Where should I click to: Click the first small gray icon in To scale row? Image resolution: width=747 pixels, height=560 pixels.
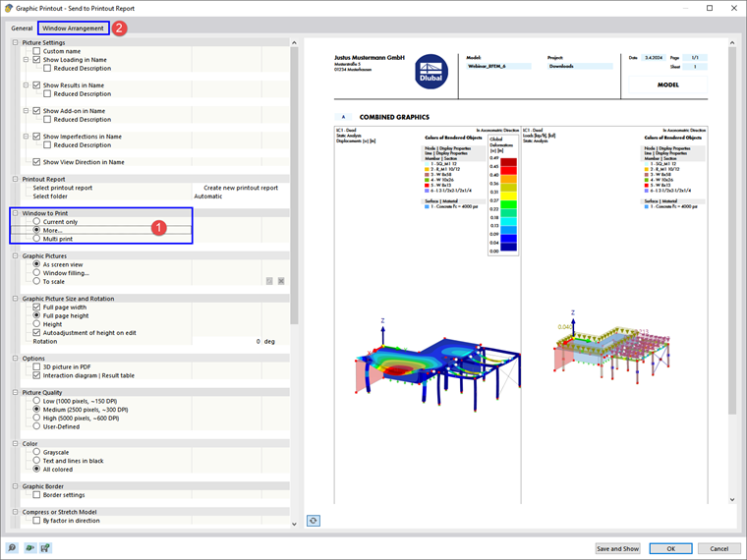269,281
